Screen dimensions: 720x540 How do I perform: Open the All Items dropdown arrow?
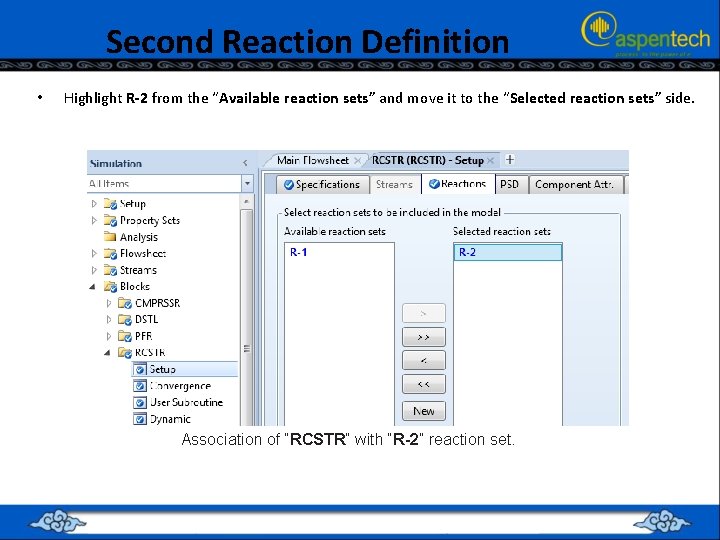point(247,184)
